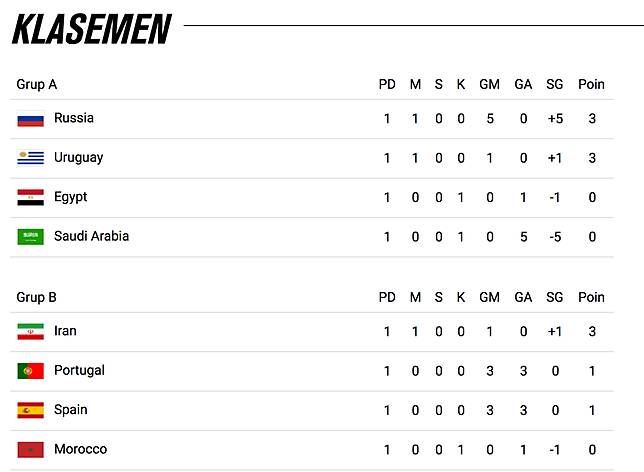Screen dimensions: 644x472
Task: Open the Portugal team link
Action: pyautogui.click(x=79, y=371)
